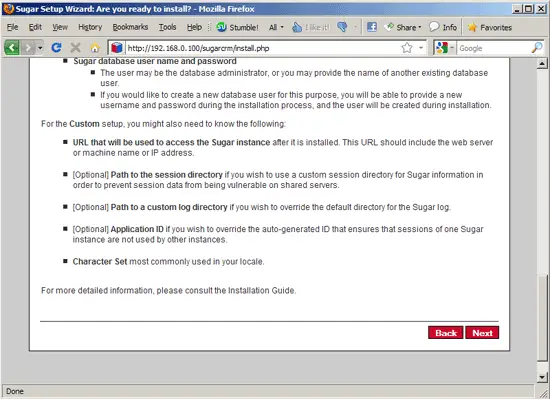Maximize the Firefox window
The image size is (550, 399).
528,9
